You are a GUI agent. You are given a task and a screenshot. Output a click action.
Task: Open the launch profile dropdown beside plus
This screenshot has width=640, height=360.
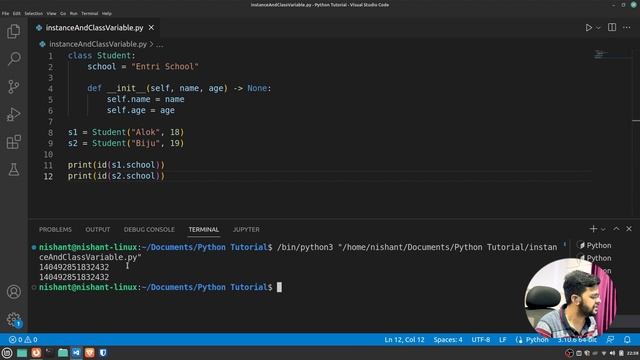603,229
